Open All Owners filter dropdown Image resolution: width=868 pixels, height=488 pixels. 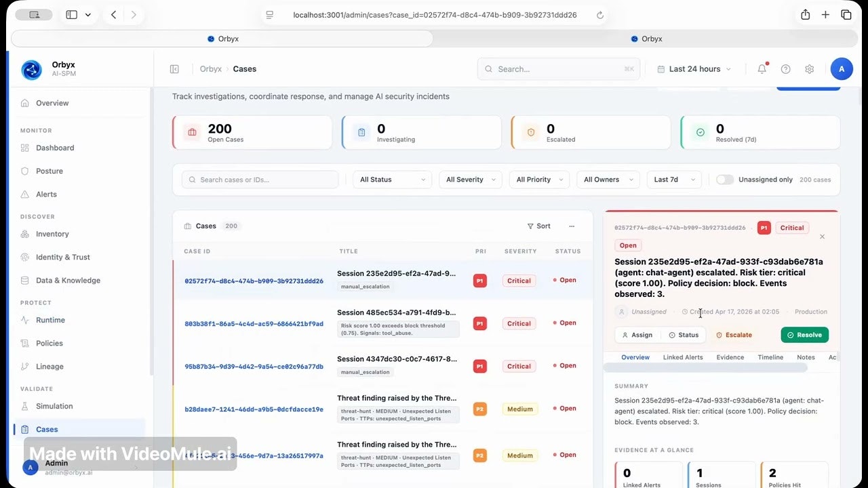click(608, 180)
